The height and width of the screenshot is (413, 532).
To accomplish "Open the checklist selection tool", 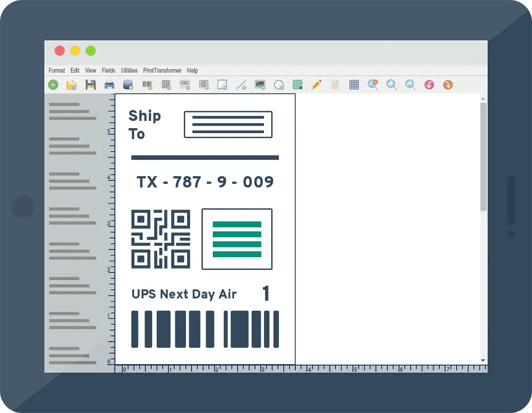I will coord(297,85).
